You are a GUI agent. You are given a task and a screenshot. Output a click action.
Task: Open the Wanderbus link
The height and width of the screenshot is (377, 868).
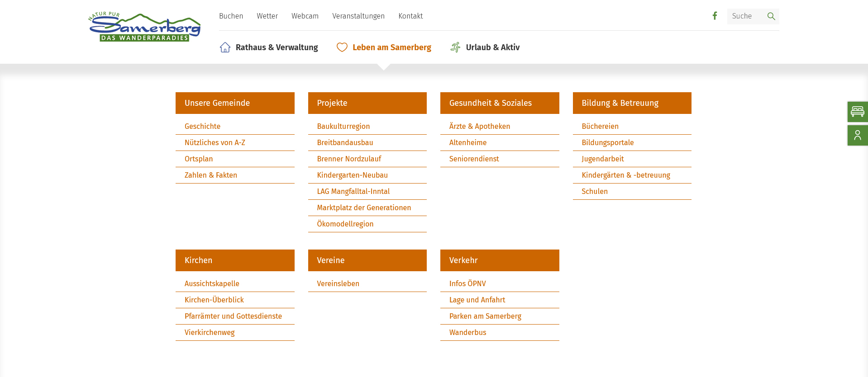467,333
